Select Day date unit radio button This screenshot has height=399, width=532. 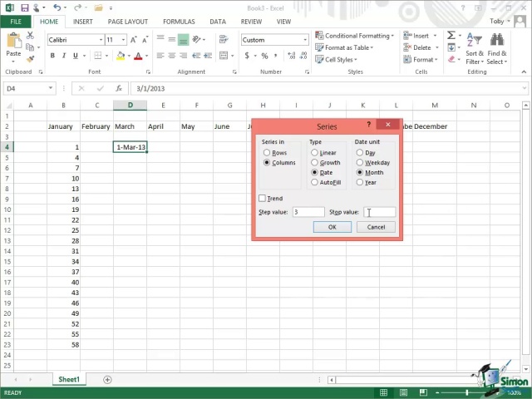360,153
